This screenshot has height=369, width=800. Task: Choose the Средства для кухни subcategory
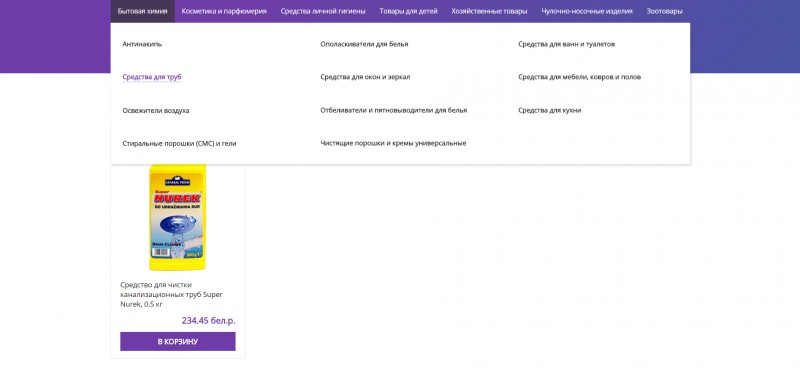[549, 110]
